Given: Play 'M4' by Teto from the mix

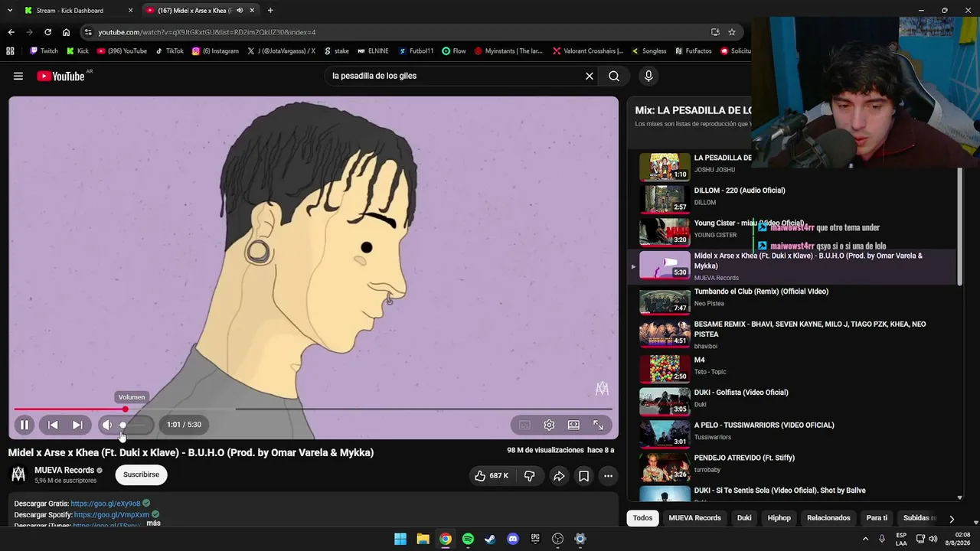Looking at the screenshot, I should coord(793,368).
